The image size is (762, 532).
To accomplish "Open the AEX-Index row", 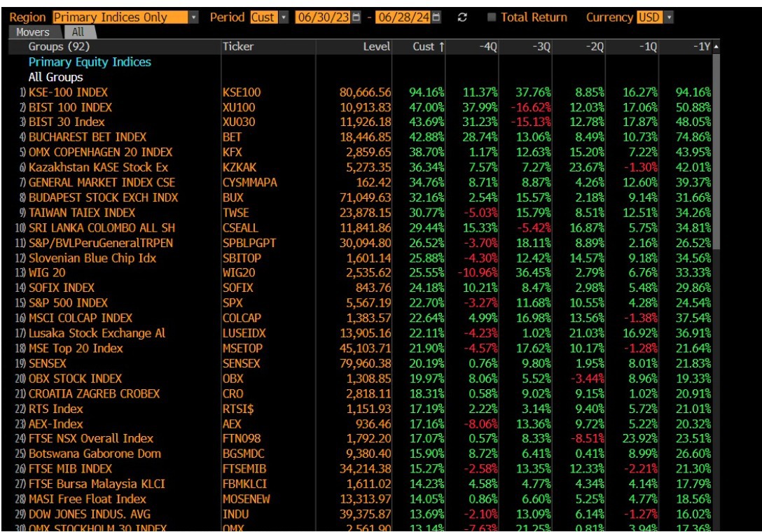I will [x=360, y=423].
